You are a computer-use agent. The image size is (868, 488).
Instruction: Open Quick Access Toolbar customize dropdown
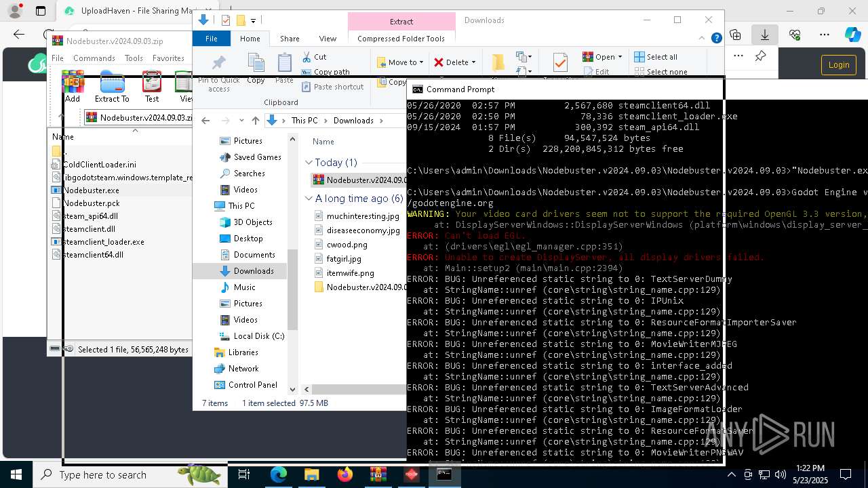pos(253,21)
